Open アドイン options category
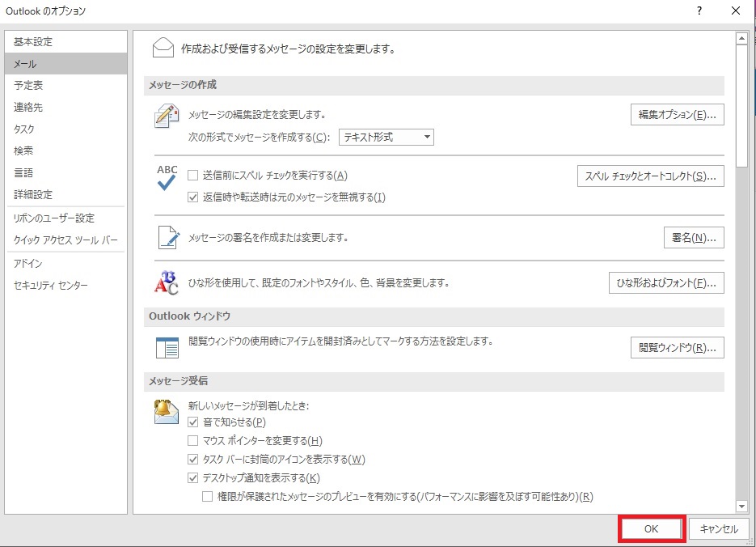Screen dimensions: 756x547 click(x=66, y=263)
